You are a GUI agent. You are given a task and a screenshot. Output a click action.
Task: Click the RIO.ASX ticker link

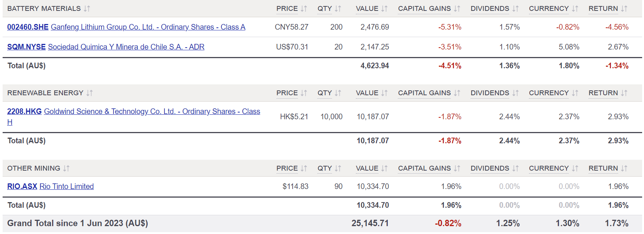tap(22, 186)
